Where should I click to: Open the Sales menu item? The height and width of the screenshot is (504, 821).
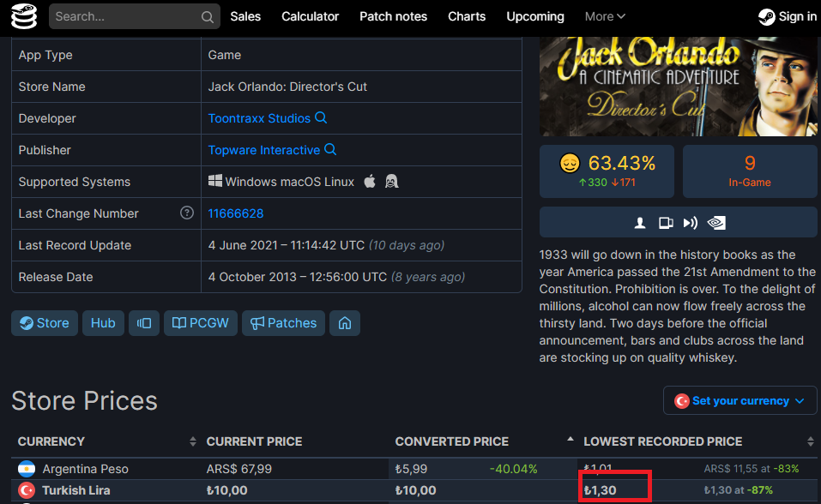(x=245, y=17)
